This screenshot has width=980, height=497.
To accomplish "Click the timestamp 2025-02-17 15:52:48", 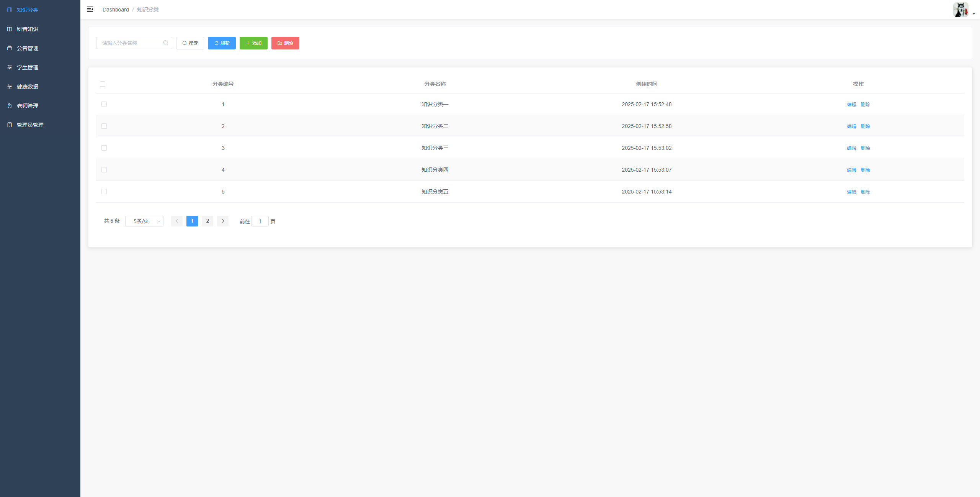I will (647, 104).
